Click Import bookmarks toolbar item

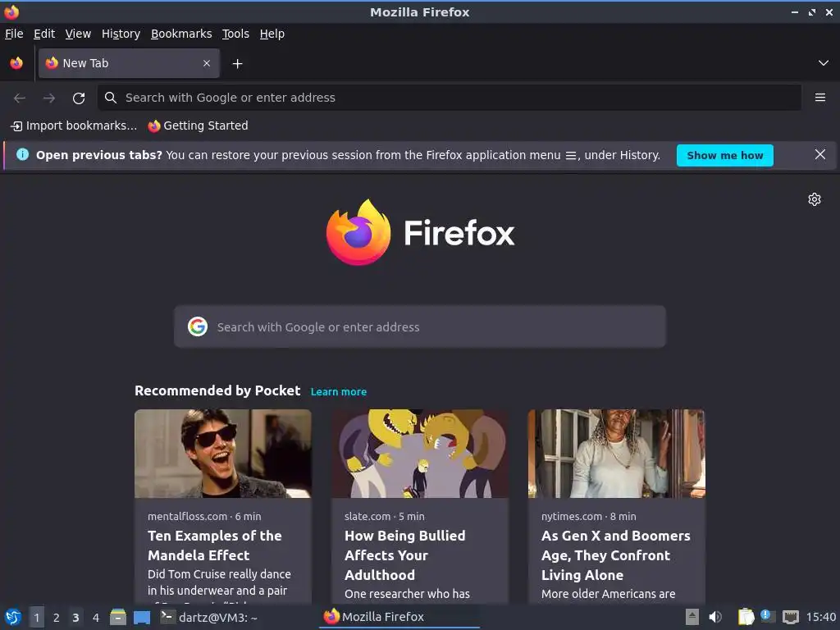[x=74, y=126]
